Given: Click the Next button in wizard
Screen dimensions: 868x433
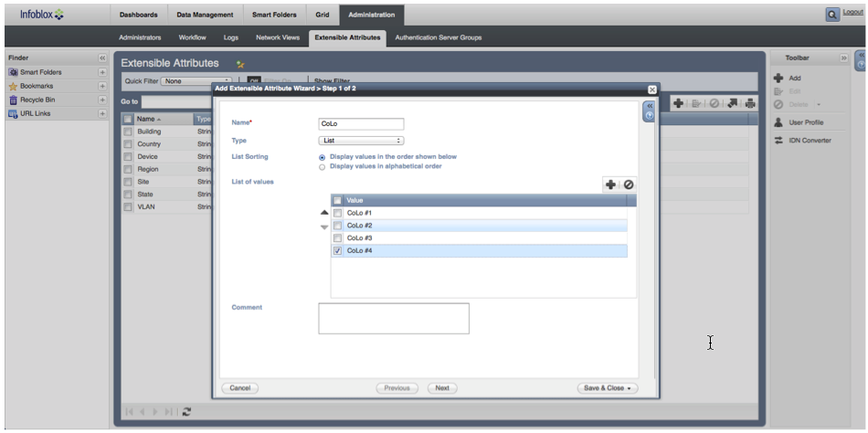Looking at the screenshot, I should click(442, 388).
